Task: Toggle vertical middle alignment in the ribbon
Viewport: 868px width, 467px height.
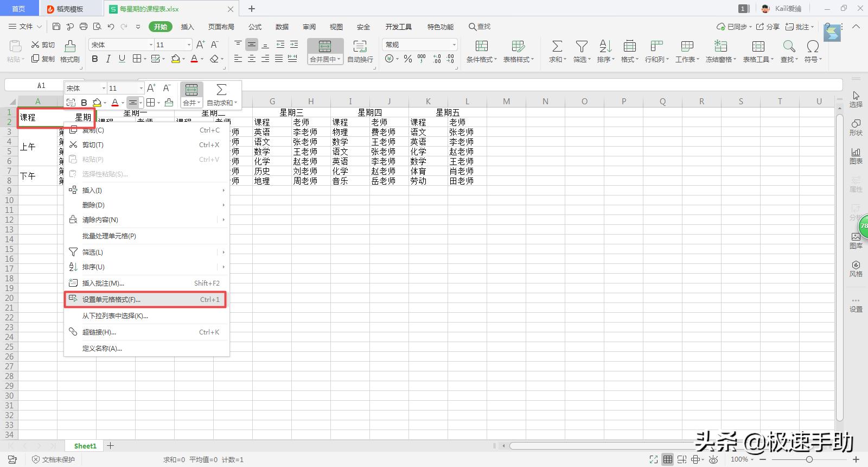Action: [251, 45]
